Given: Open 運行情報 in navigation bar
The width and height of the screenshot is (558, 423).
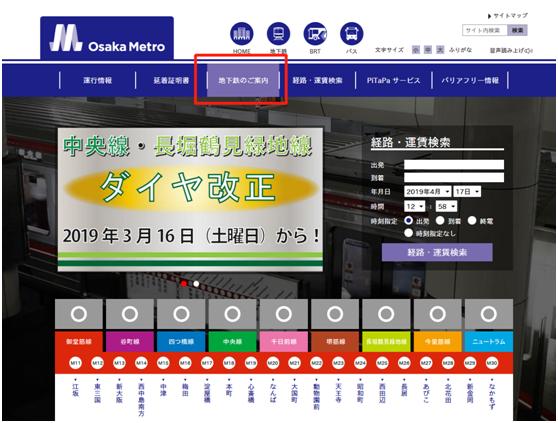Looking at the screenshot, I should click(x=98, y=80).
